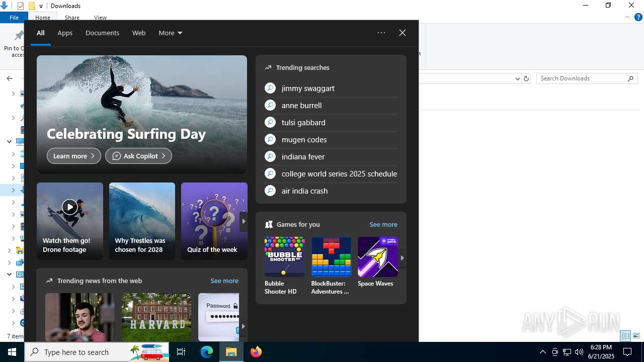
Task: Click search icon beside jimmy swaggart
Action: [270, 88]
